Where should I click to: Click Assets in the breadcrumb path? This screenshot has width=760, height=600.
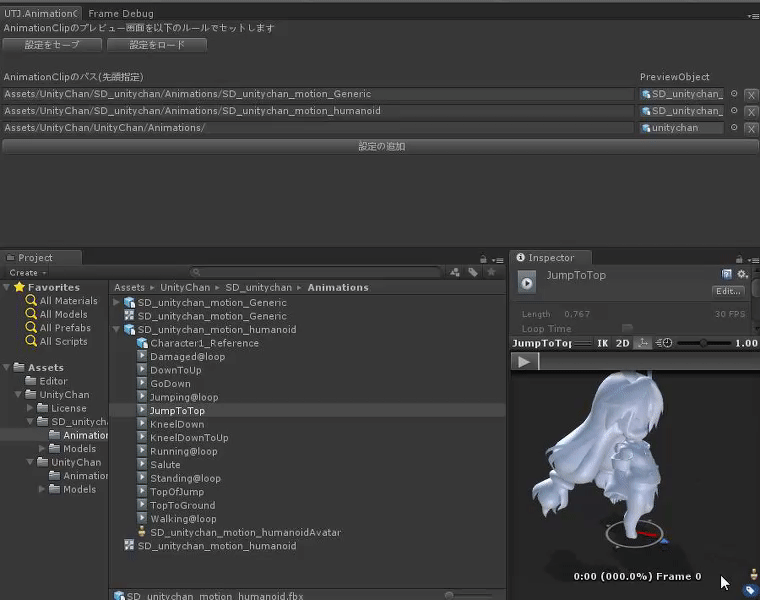[129, 288]
